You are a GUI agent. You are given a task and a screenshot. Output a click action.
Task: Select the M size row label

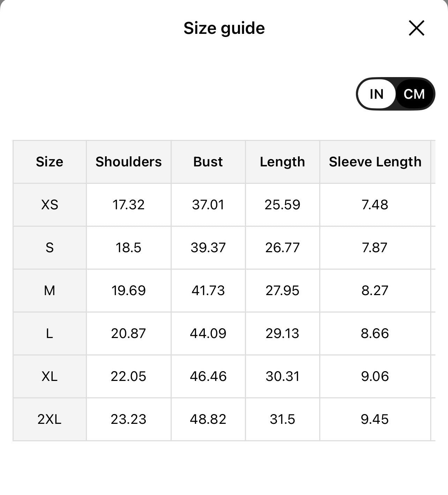[x=50, y=291]
